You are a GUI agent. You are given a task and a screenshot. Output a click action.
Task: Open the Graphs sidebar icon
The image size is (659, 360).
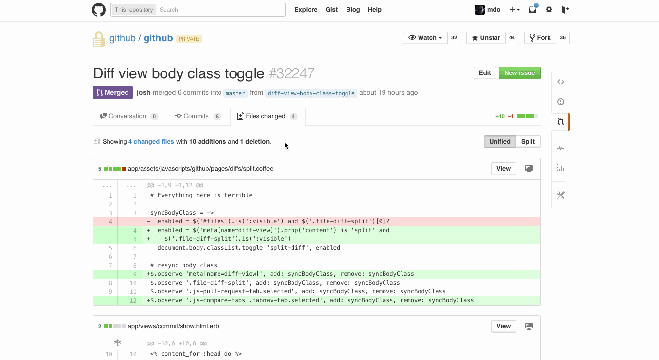[x=561, y=168]
